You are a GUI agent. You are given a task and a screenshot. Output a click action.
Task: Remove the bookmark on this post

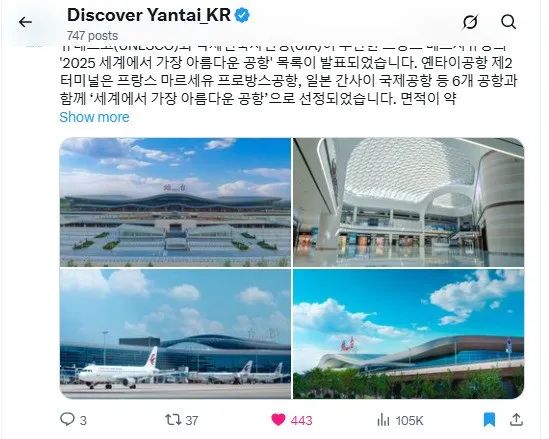coord(489,419)
